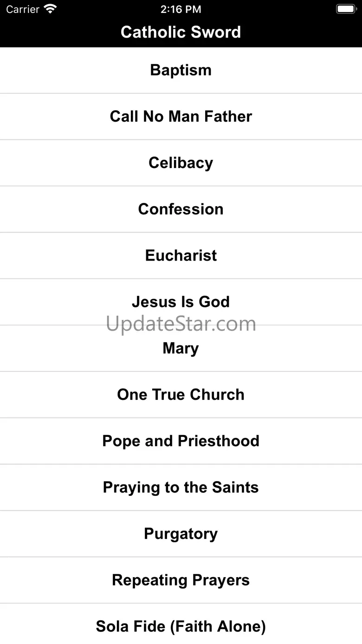Click the battery status icon
This screenshot has width=362, height=644.
(x=345, y=9)
